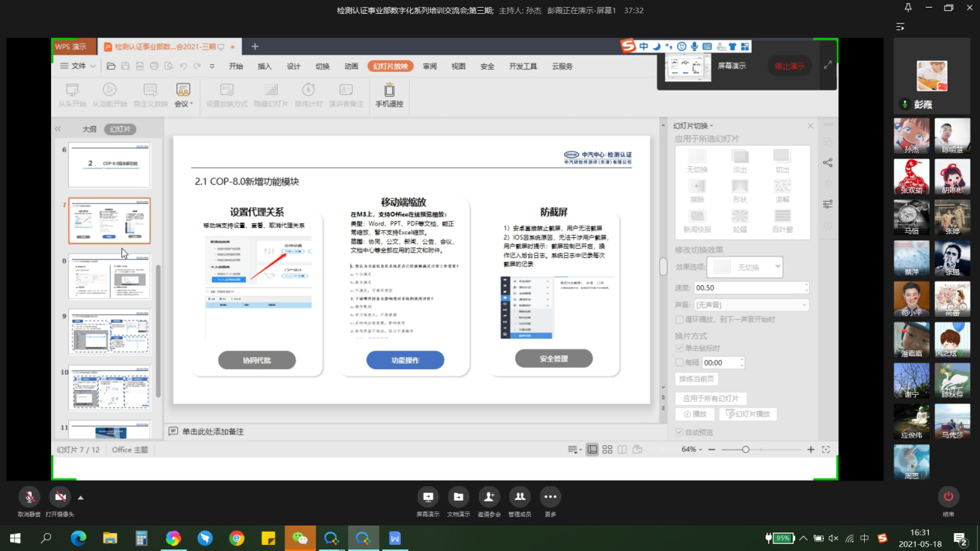Click the 手机遥控 phone remote icon
Image resolution: width=980 pixels, height=551 pixels.
click(x=389, y=96)
